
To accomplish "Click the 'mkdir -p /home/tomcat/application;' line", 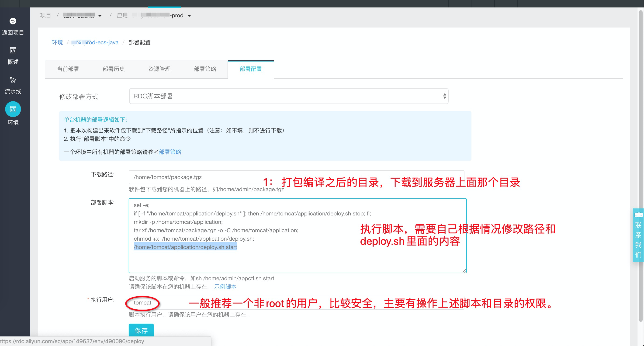I will (x=178, y=222).
